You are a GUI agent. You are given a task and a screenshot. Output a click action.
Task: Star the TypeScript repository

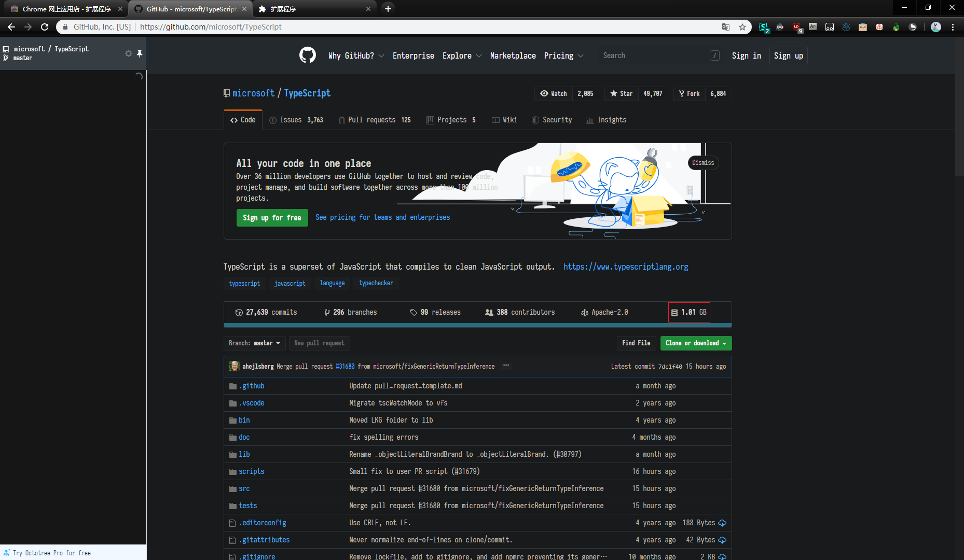tap(622, 94)
